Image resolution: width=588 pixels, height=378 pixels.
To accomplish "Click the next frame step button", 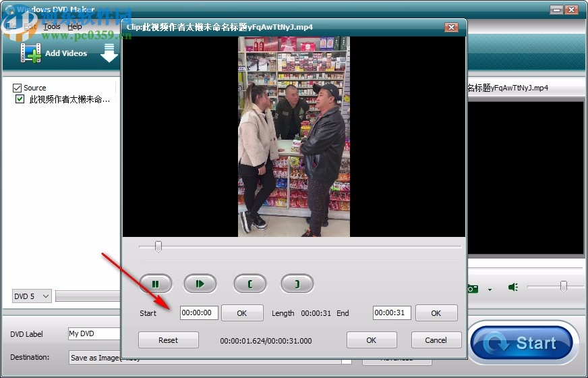I will 200,283.
